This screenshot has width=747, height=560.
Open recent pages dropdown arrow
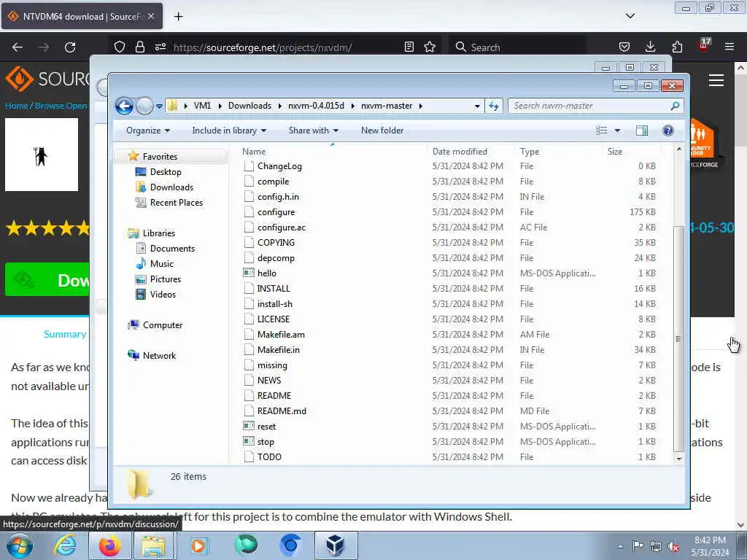point(159,106)
